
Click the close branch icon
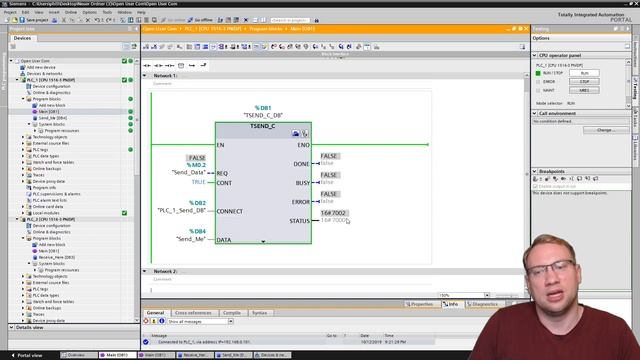tap(203, 65)
